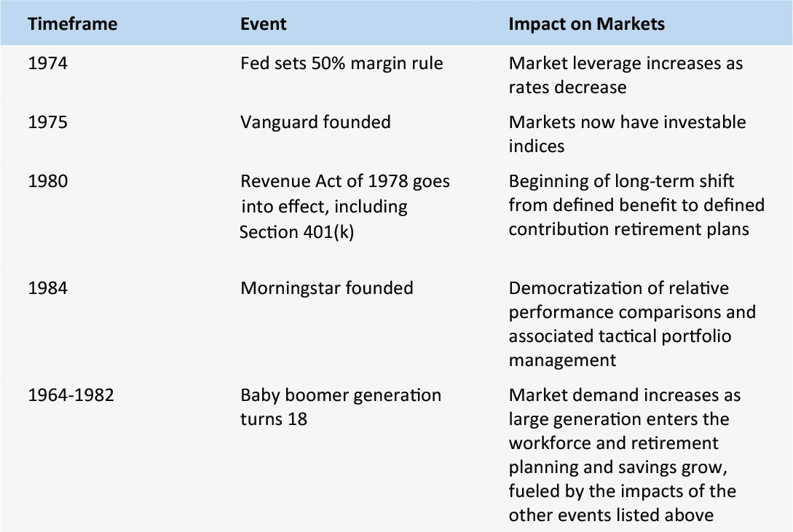This screenshot has height=532, width=793.
Task: Click Market leverage increases impact text
Action: [x=626, y=75]
